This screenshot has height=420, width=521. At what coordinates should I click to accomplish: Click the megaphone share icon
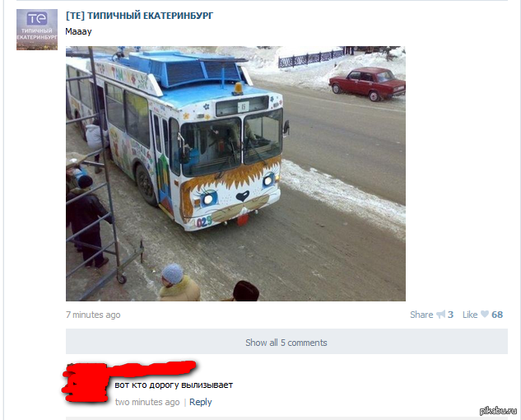coord(440,315)
